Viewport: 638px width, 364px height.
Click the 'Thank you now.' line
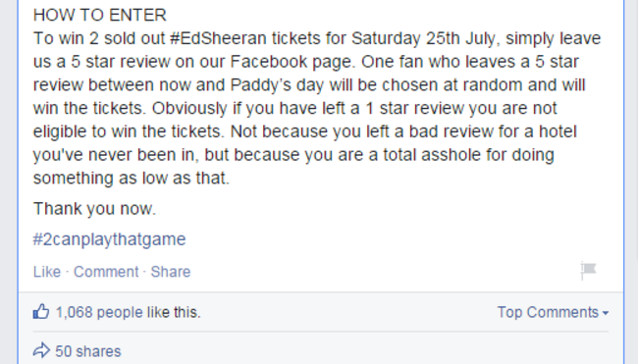[94, 209]
